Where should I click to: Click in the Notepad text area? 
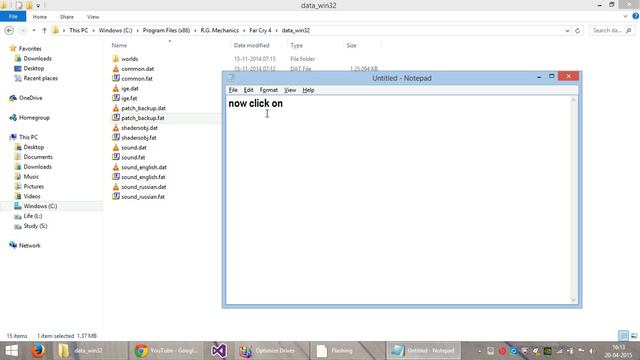coord(398,200)
